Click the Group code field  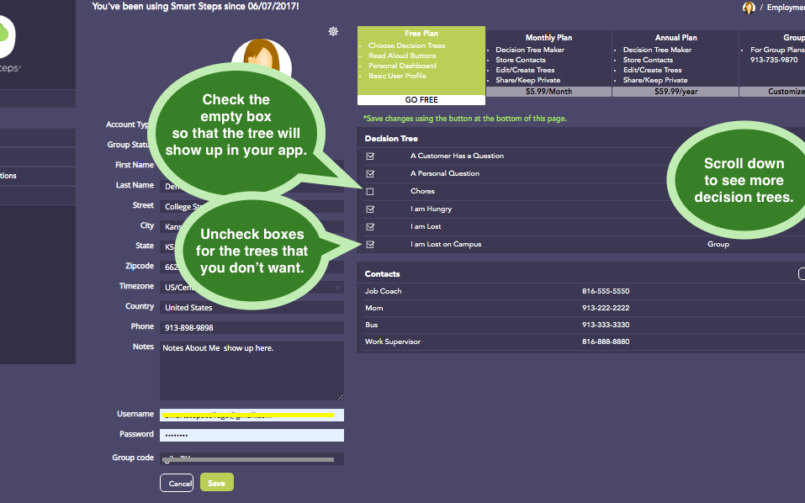[x=252, y=459]
